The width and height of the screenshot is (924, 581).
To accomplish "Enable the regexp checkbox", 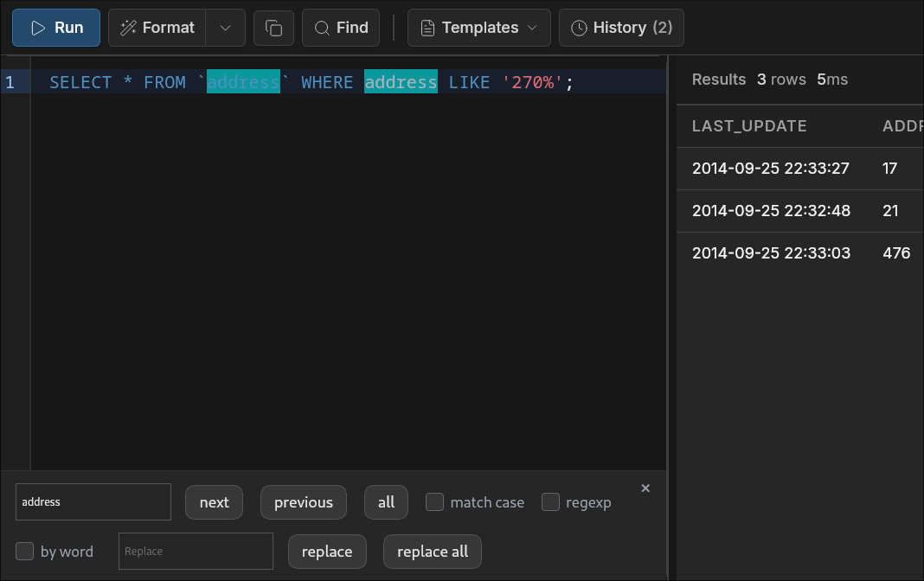I will pyautogui.click(x=550, y=502).
